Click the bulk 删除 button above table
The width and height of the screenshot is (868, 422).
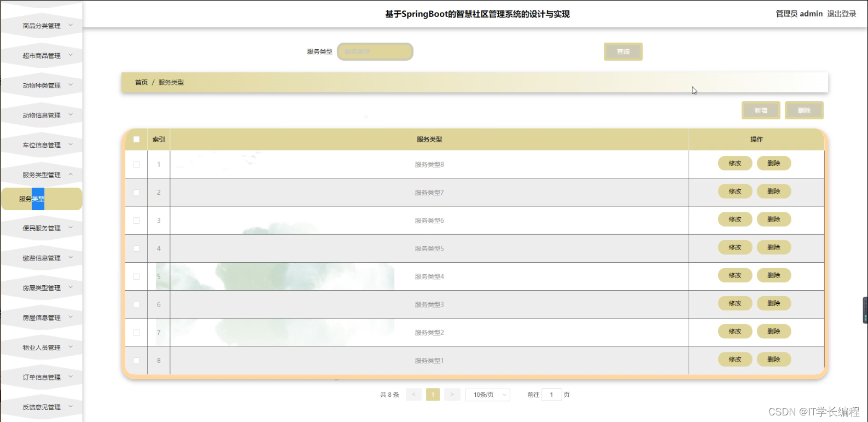(x=804, y=110)
